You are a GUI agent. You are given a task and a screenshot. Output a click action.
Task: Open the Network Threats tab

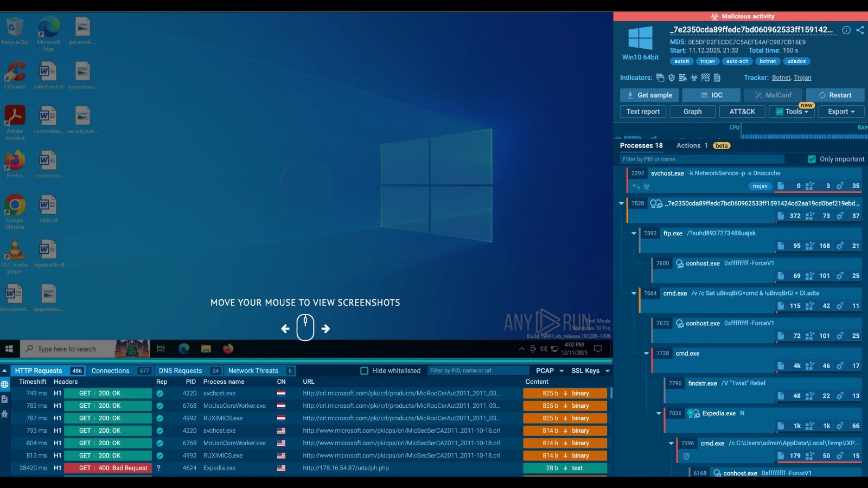254,370
